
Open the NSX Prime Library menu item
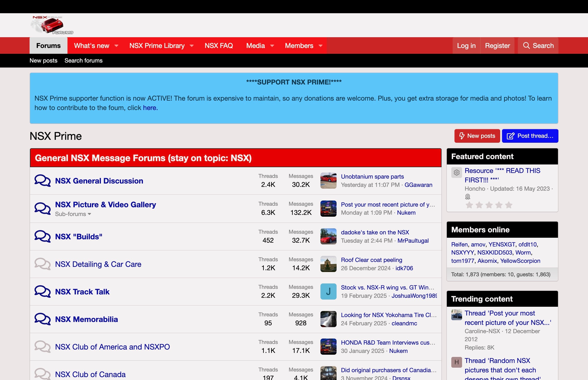pyautogui.click(x=157, y=46)
